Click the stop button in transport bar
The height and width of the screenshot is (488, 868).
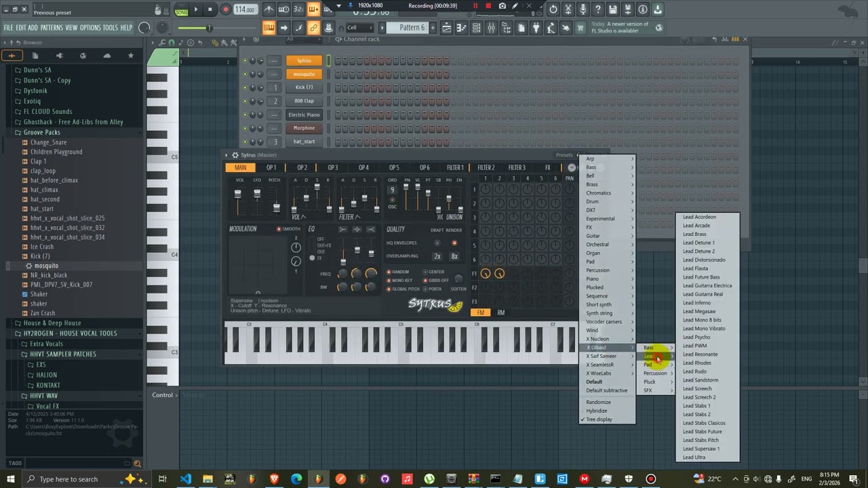(211, 9)
